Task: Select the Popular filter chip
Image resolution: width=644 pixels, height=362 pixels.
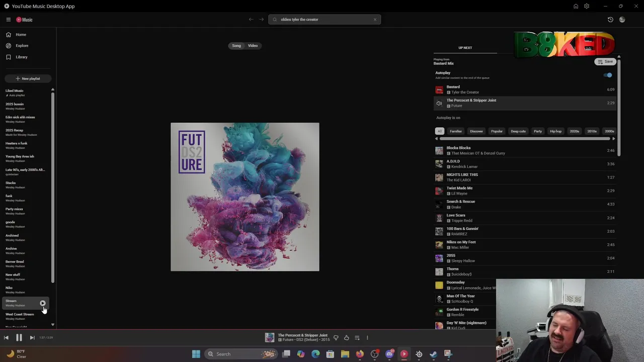Action: pyautogui.click(x=497, y=131)
